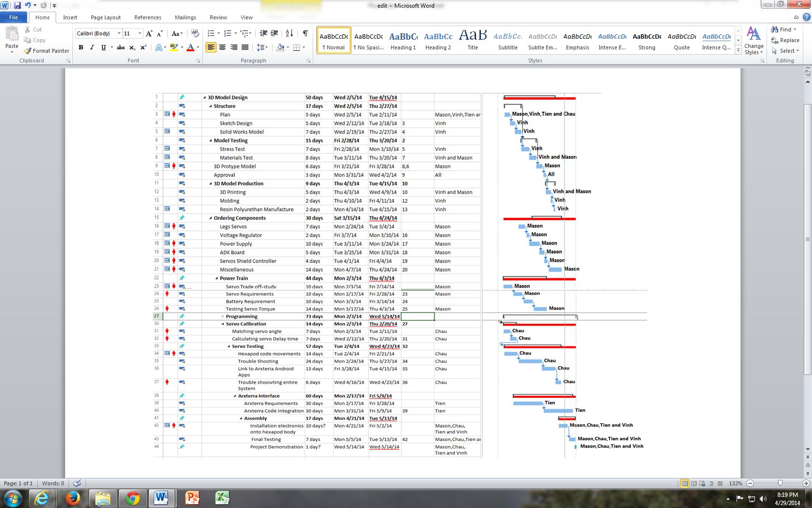
Task: Open the File tab
Action: (x=14, y=17)
